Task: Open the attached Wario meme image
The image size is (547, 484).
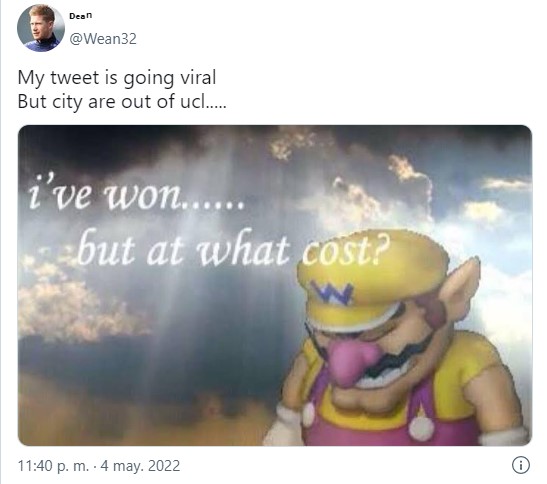Action: click(275, 285)
